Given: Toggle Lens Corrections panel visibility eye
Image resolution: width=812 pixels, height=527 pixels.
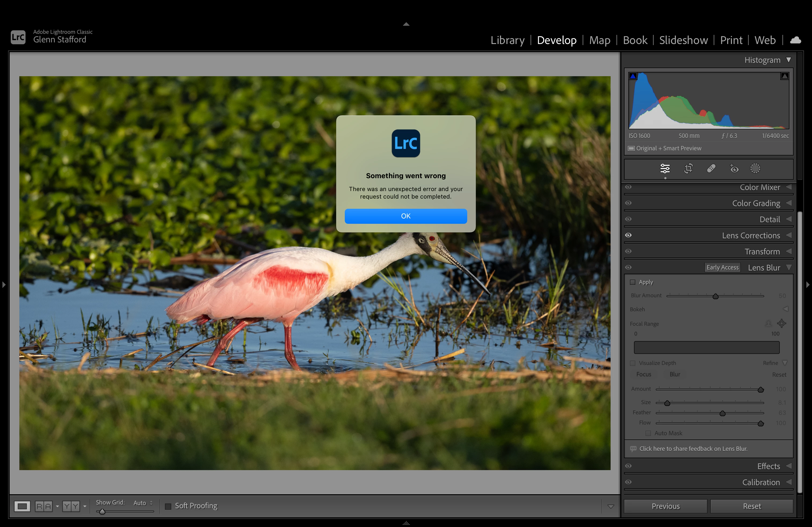Looking at the screenshot, I should click(628, 235).
